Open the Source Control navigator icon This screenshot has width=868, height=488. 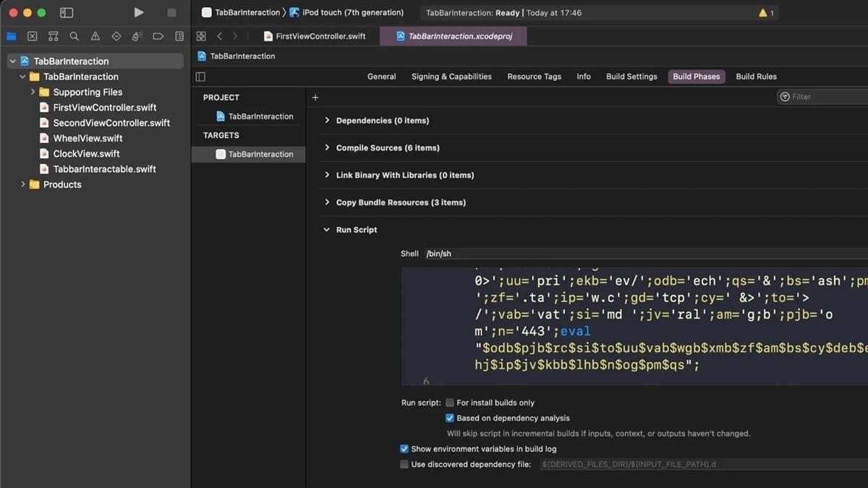(32, 36)
